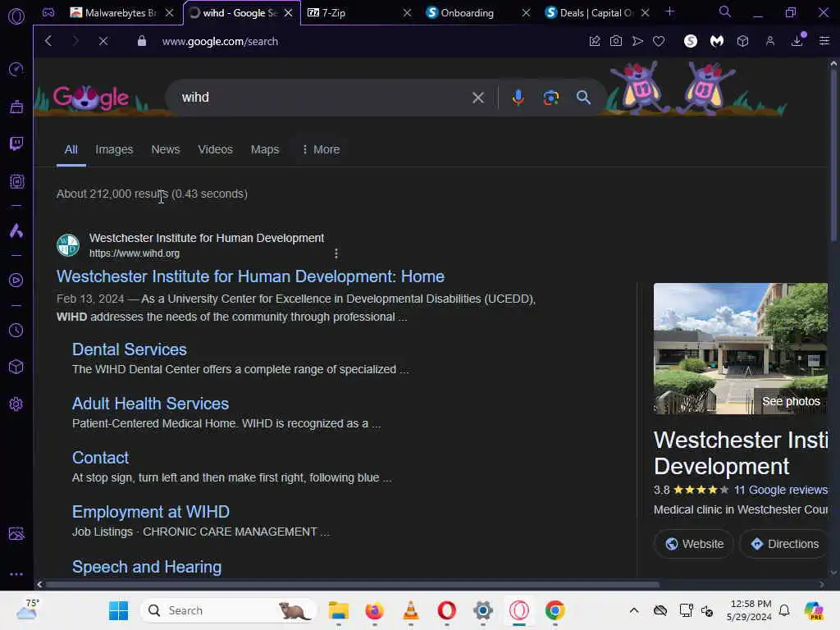Open Westchester Institute for Human Development: Home link
Screen dimensions: 840x630
coord(250,276)
